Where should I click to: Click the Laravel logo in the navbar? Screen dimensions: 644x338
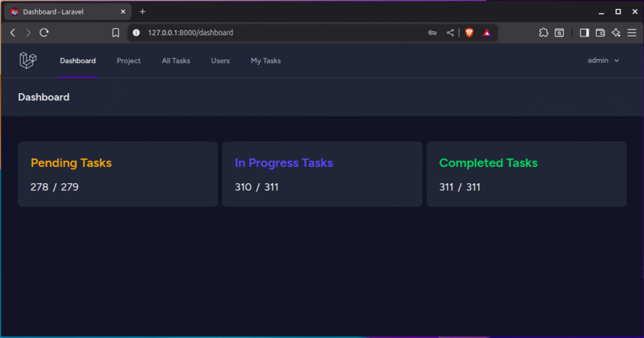click(28, 60)
